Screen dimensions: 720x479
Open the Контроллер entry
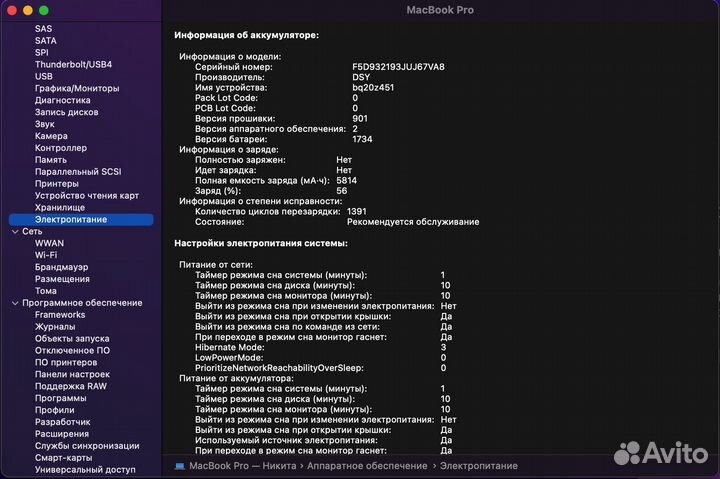tap(61, 148)
